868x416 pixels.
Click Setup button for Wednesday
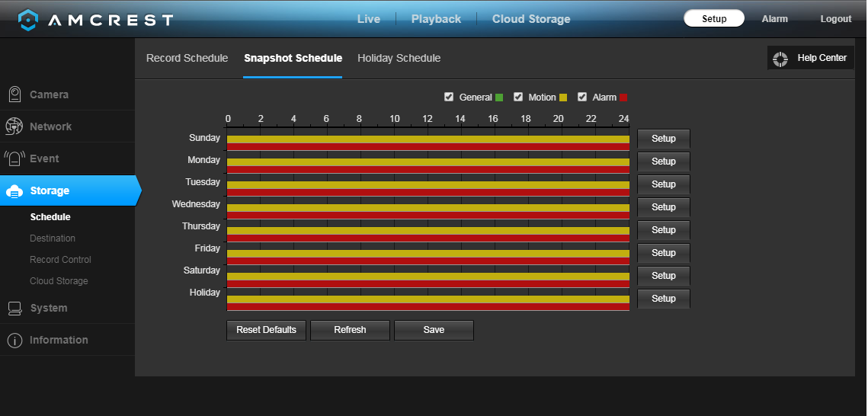(664, 207)
